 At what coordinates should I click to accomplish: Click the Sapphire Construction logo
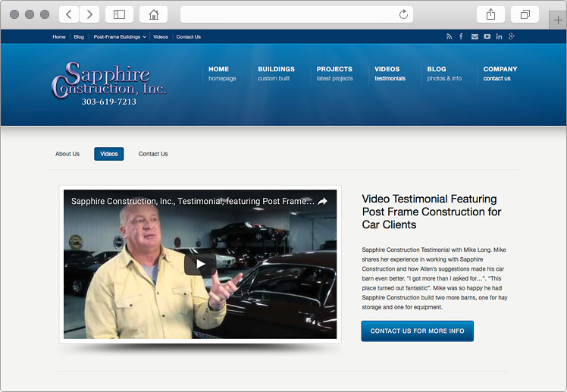(x=108, y=80)
